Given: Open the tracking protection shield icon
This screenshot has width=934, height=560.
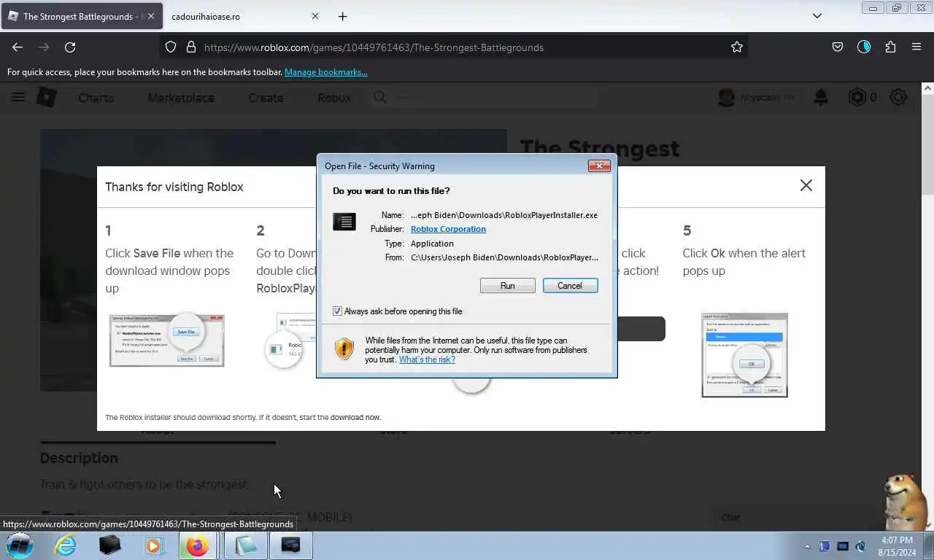Looking at the screenshot, I should [171, 47].
